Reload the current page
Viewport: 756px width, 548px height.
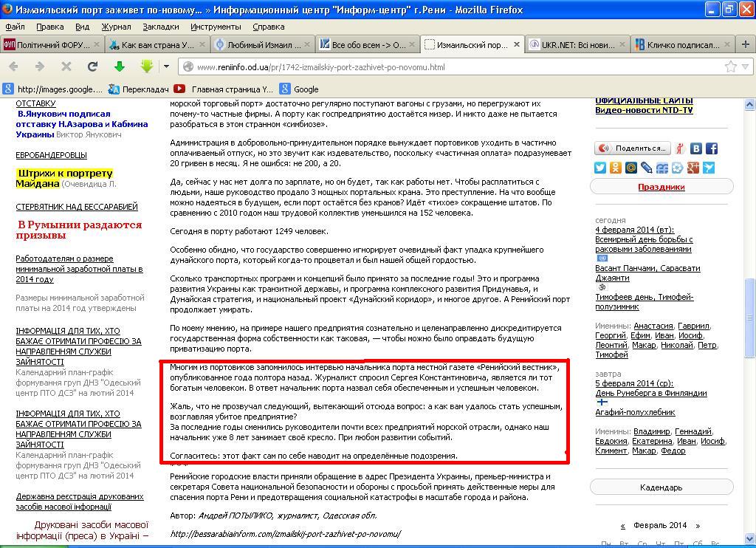tap(92, 66)
